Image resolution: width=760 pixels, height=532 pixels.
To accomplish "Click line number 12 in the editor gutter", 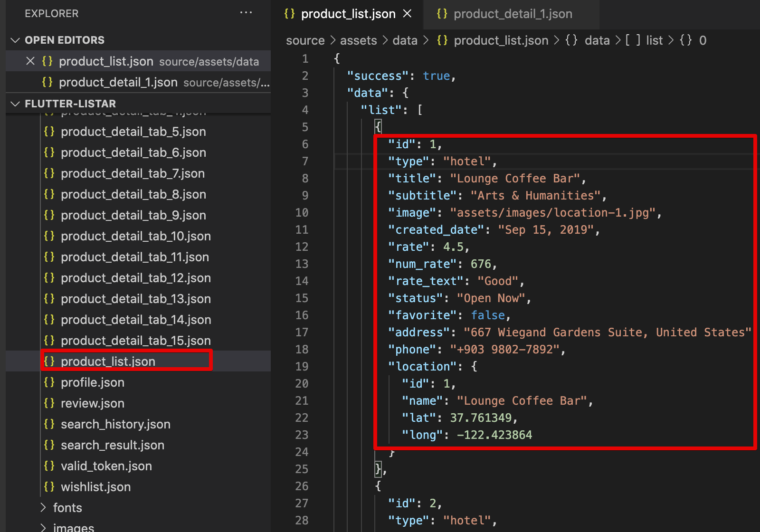I will 302,247.
